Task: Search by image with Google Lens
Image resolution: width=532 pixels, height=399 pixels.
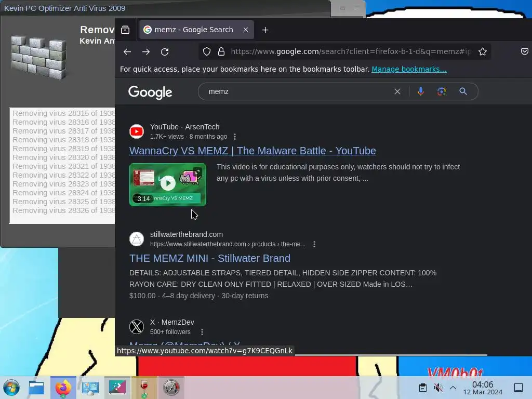Action: (x=442, y=91)
